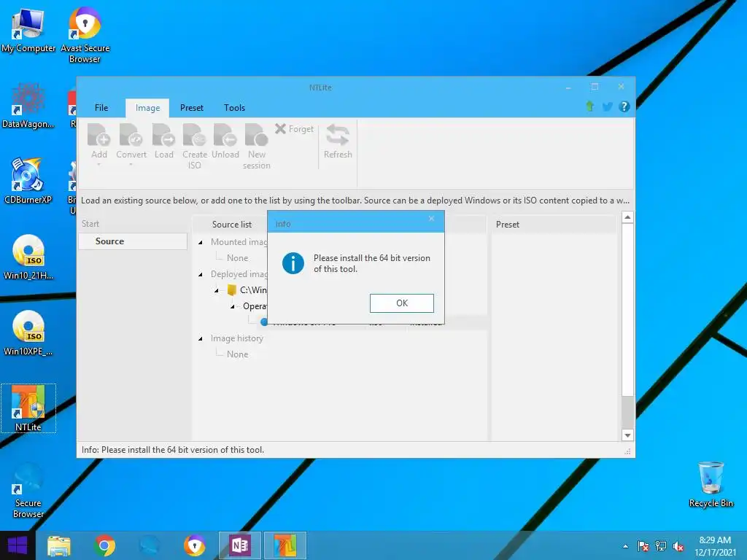Open the Recycle Bin icon

click(x=711, y=484)
